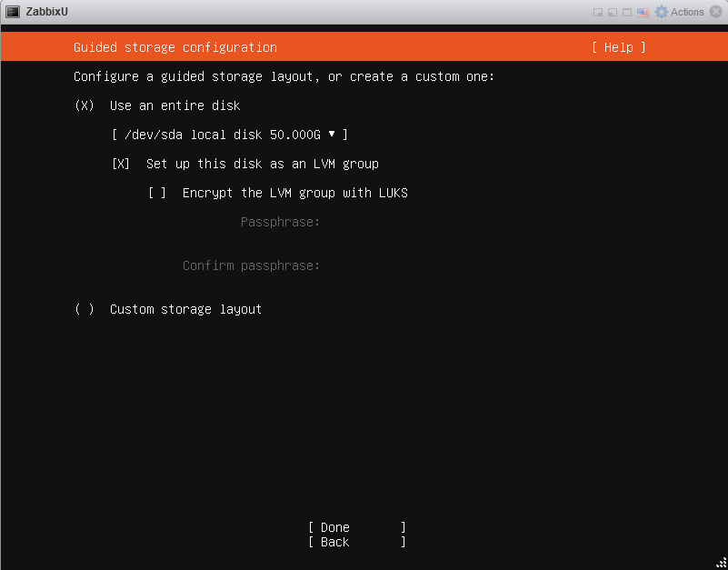The width and height of the screenshot is (728, 570).
Task: Select the 'Use an entire disk' option
Action: [85, 105]
